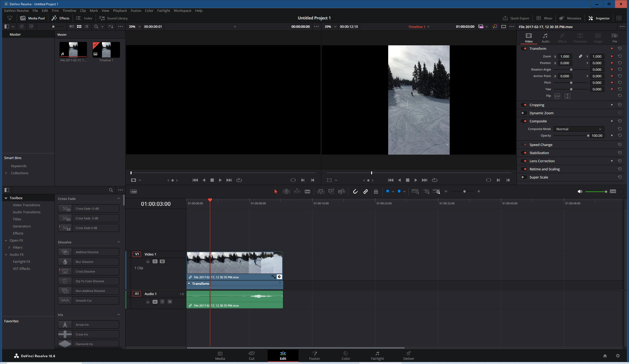Activate the Dynamic Trim Mode tool
The image size is (629, 364).
(x=297, y=192)
